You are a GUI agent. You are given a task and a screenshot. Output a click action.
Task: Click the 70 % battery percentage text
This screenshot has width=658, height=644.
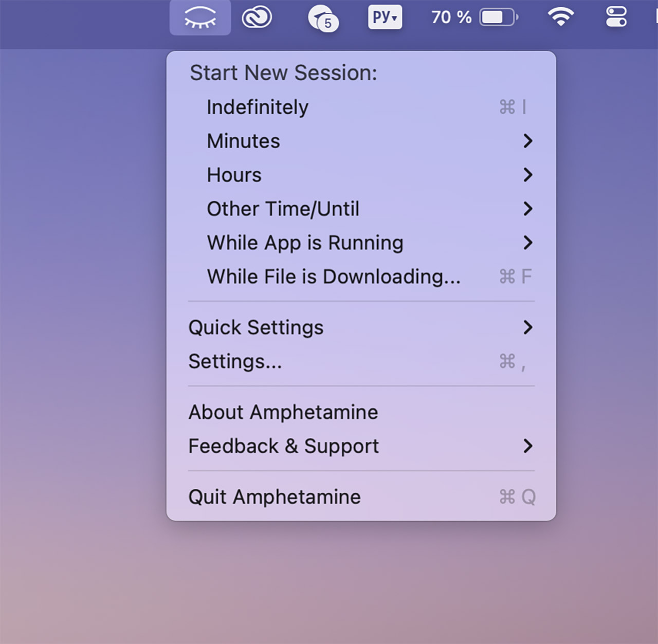[451, 17]
